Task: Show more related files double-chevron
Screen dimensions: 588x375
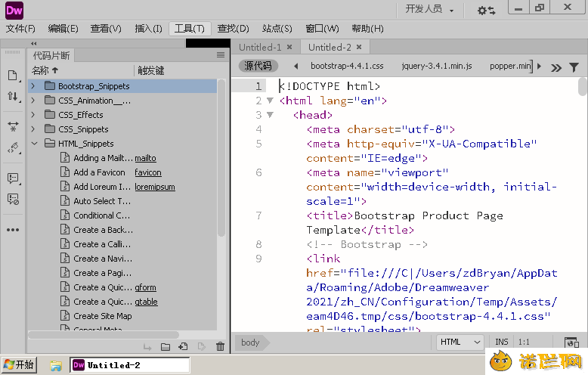Action: click(x=556, y=67)
